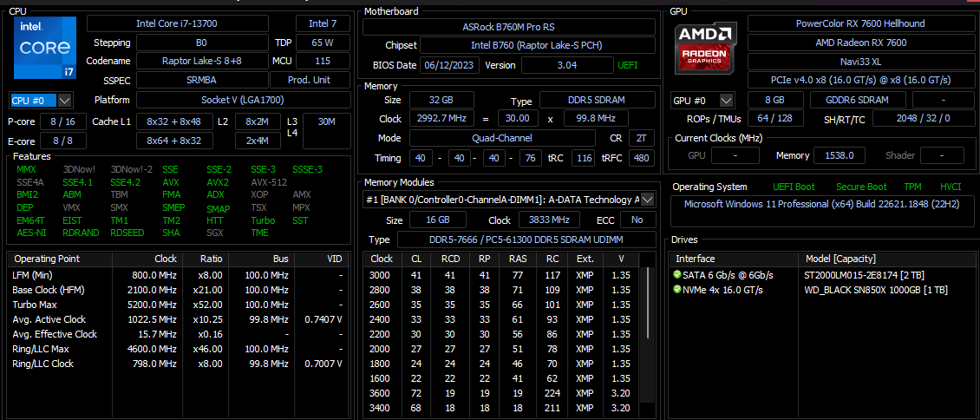Viewport: 980px width, 420px height.
Task: Click the E-core value 8 / 8
Action: [63, 141]
